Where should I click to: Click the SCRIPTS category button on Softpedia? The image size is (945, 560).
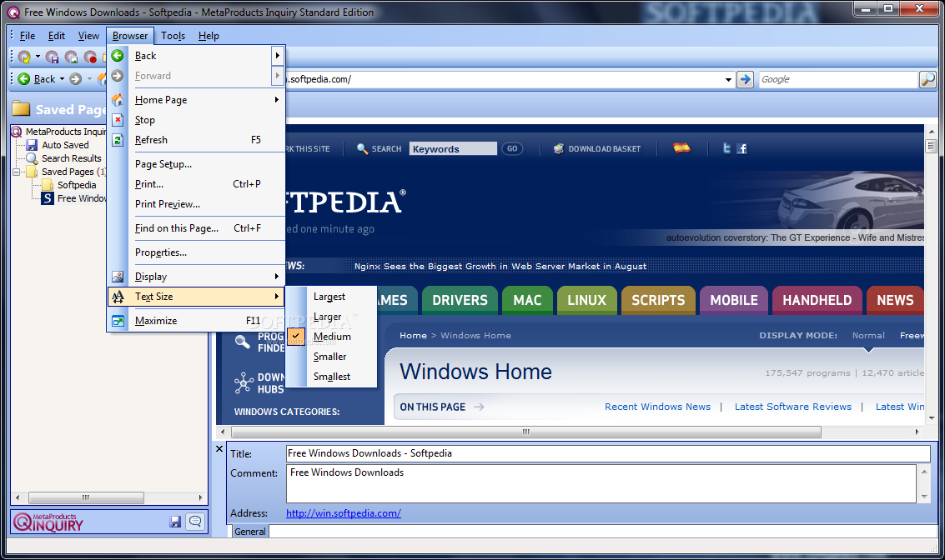(x=658, y=300)
